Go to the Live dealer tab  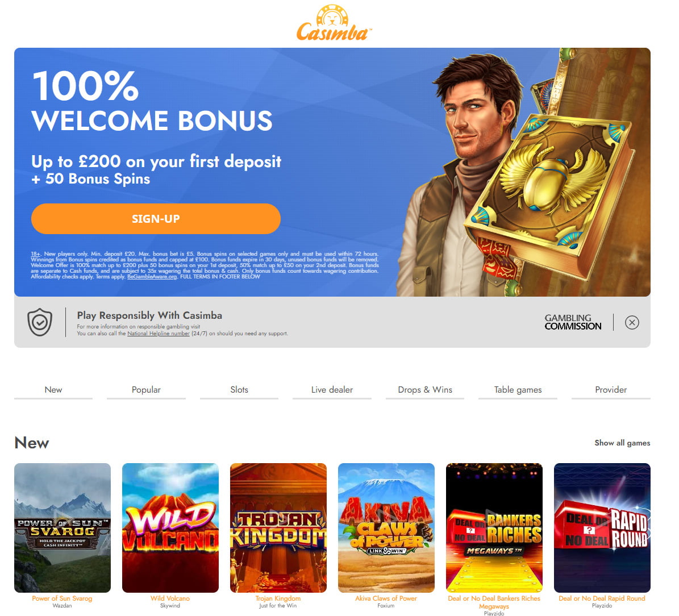pyautogui.click(x=332, y=390)
